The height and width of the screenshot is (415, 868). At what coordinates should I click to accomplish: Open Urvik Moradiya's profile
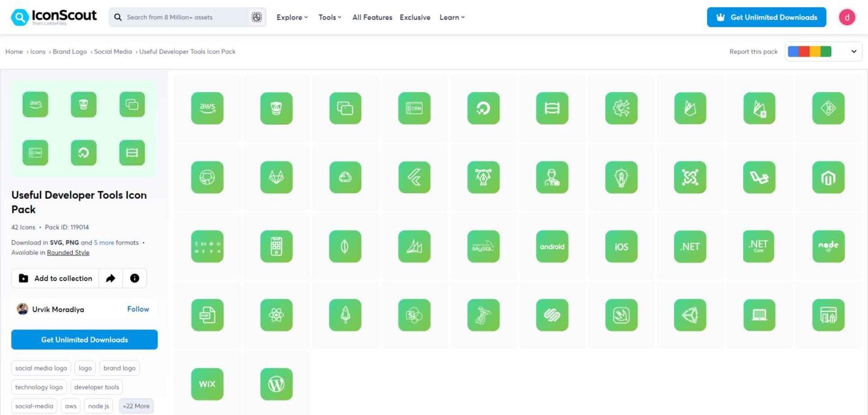(59, 310)
